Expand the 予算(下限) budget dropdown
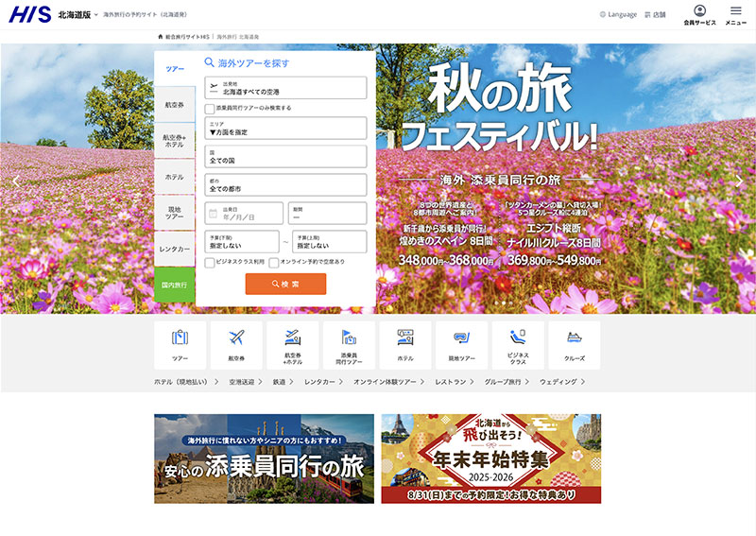756x536 pixels. point(242,242)
